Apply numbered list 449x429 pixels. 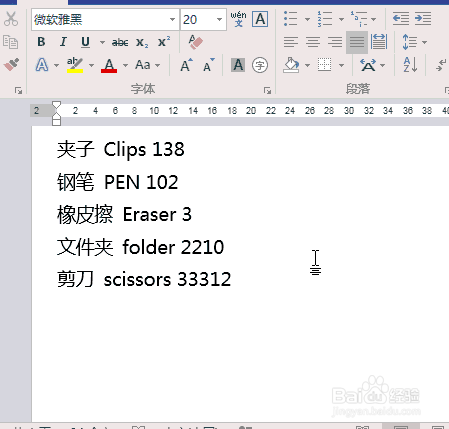pos(325,19)
